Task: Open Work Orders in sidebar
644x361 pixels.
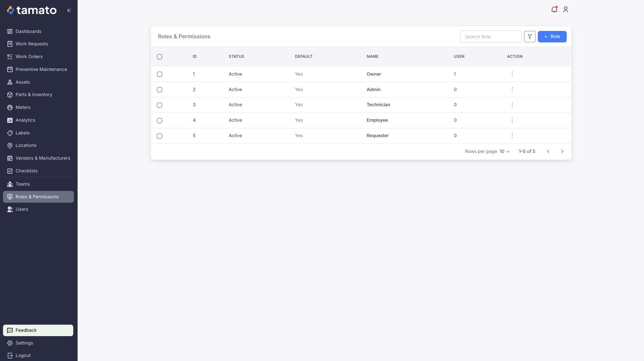Action: coord(29,56)
